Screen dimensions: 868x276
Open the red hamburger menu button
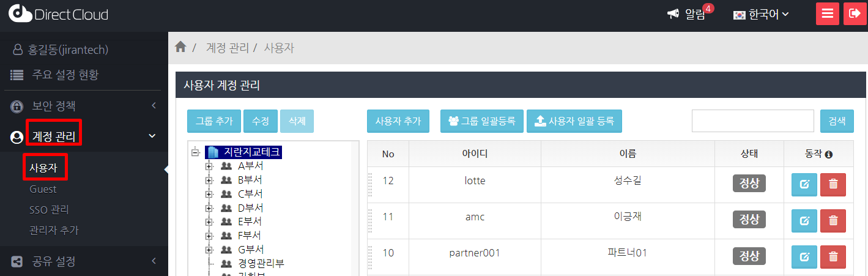(x=828, y=13)
